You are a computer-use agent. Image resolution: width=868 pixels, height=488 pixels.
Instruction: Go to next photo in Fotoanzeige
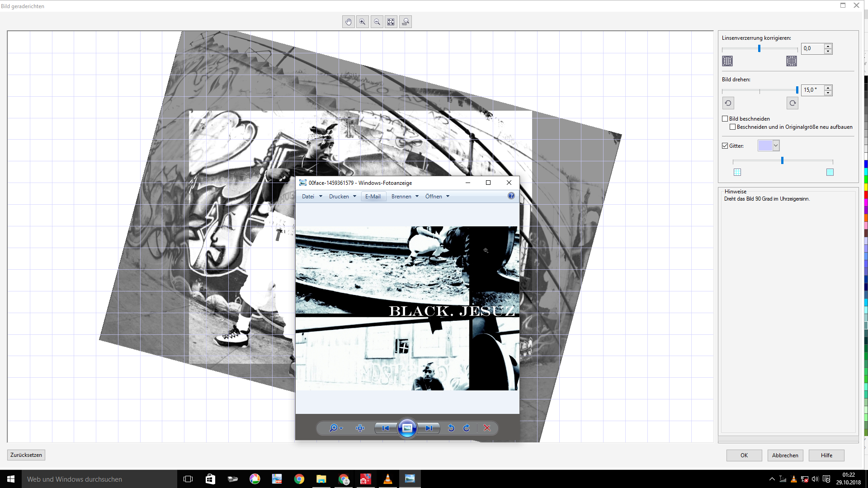pos(429,428)
